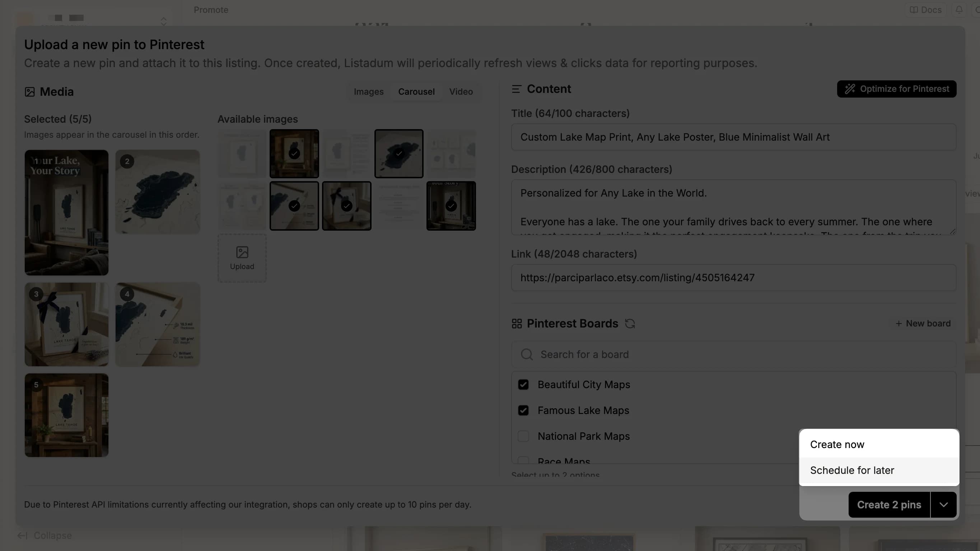Viewport: 980px width, 551px height.
Task: Click the notification bell icon
Action: tap(959, 10)
